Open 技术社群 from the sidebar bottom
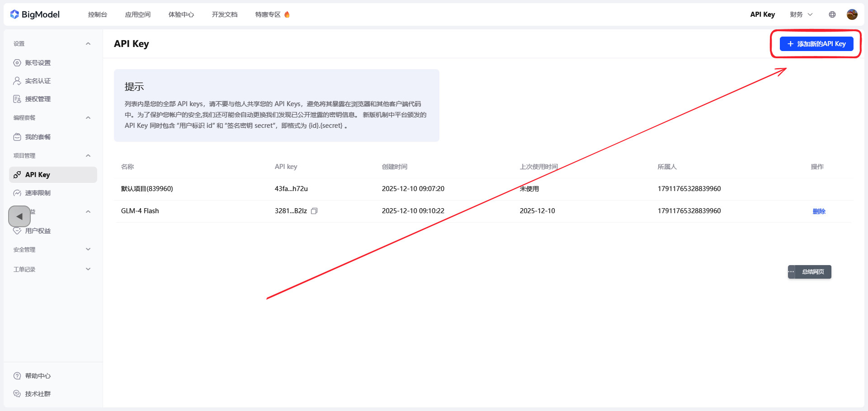The image size is (868, 411). (x=38, y=394)
